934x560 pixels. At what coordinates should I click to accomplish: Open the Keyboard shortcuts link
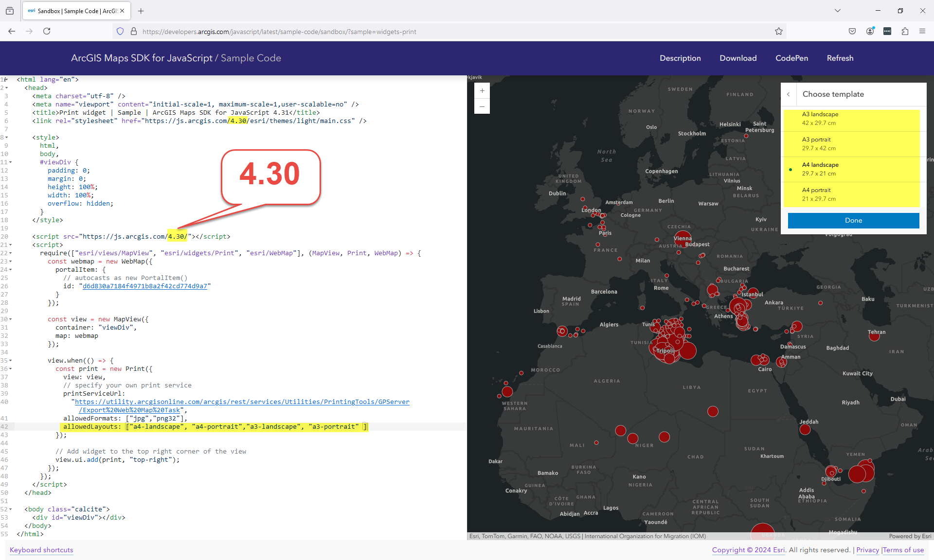pyautogui.click(x=41, y=550)
